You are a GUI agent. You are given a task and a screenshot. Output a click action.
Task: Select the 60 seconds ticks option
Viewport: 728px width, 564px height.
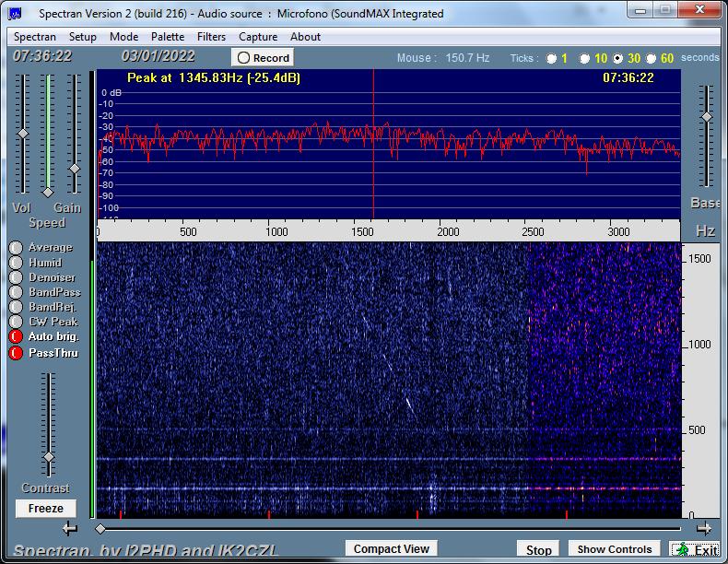tap(651, 58)
